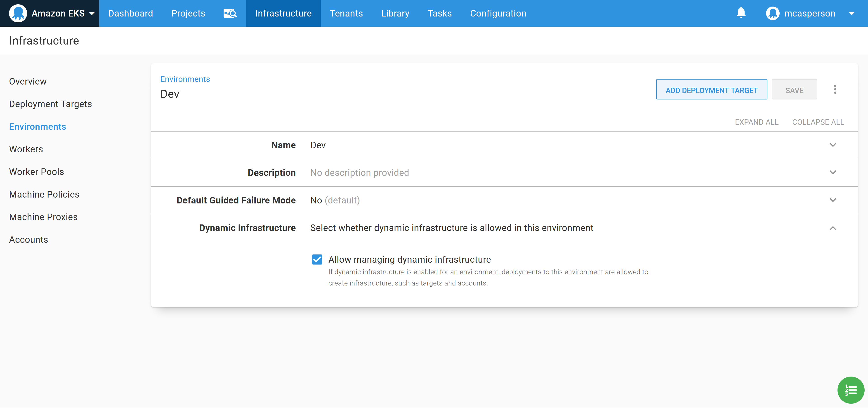The image size is (868, 408).
Task: Expand the Default Guided Failure Mode section
Action: [833, 200]
